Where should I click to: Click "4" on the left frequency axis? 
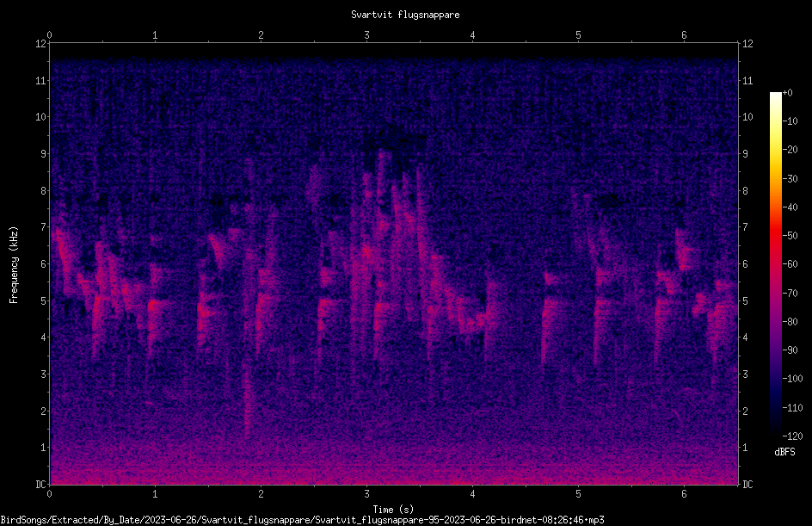pyautogui.click(x=43, y=337)
